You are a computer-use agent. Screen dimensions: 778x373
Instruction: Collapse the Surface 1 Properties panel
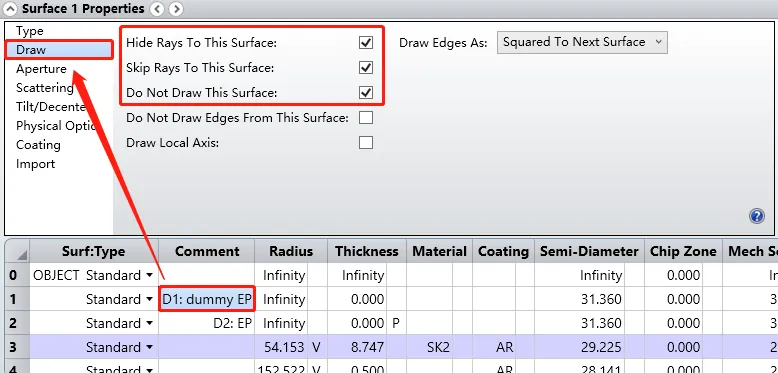[x=10, y=9]
